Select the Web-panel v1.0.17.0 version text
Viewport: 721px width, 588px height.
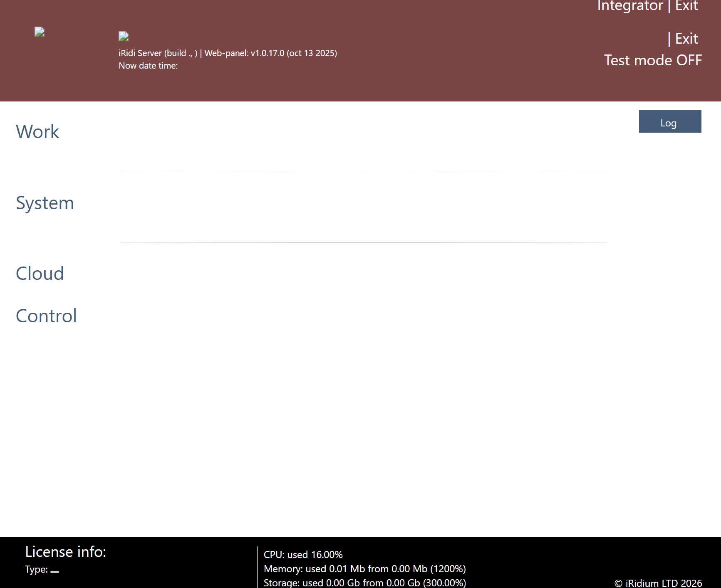click(x=270, y=53)
